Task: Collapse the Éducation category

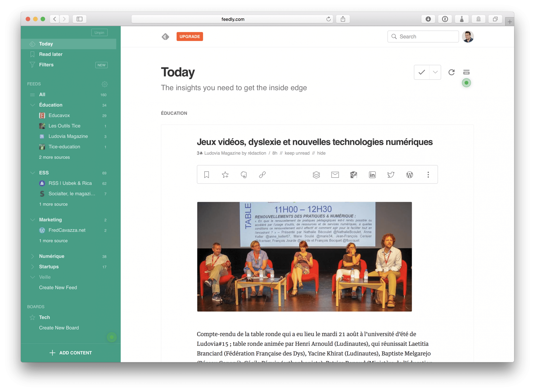Action: [33, 105]
